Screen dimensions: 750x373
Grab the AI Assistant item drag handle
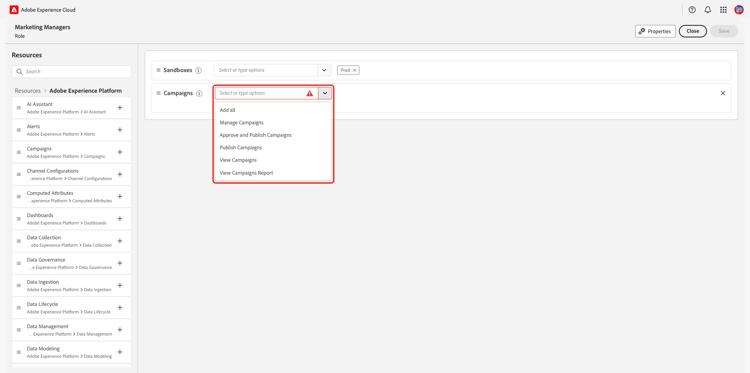[19, 108]
